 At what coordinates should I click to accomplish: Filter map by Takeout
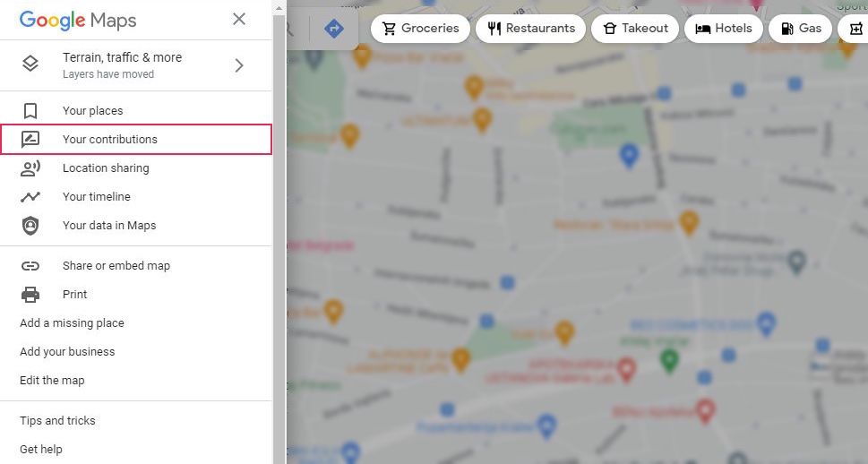point(635,29)
